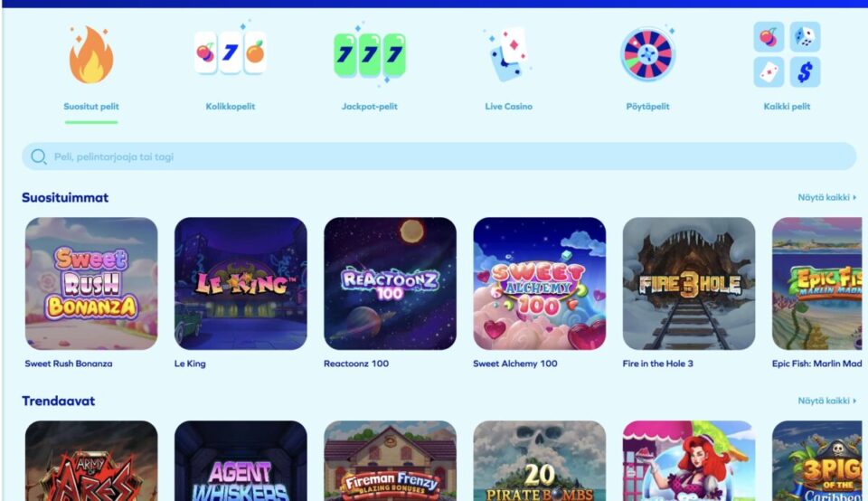Viewport: 868px width, 501px height.
Task: Click the green 777 Jackpot-pelit icon
Action: 370,54
